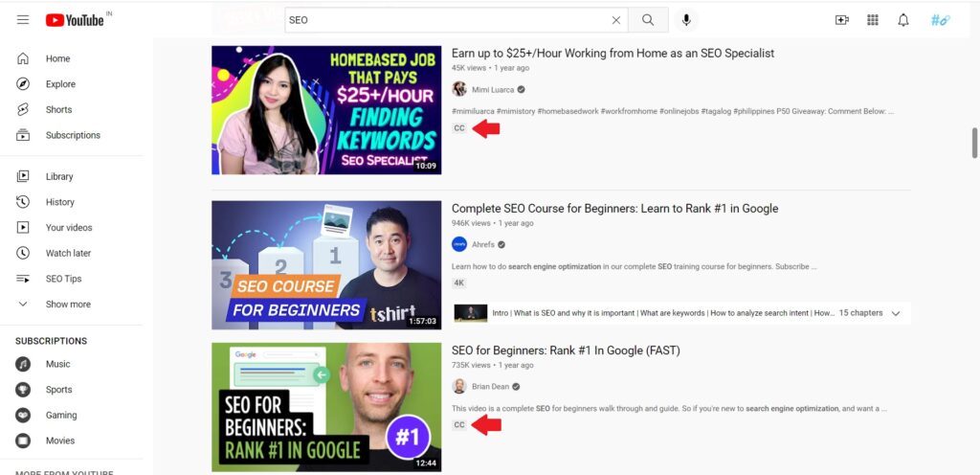This screenshot has width=980, height=475.
Task: Click 'This video is a complete SEO' description
Action: click(x=669, y=409)
